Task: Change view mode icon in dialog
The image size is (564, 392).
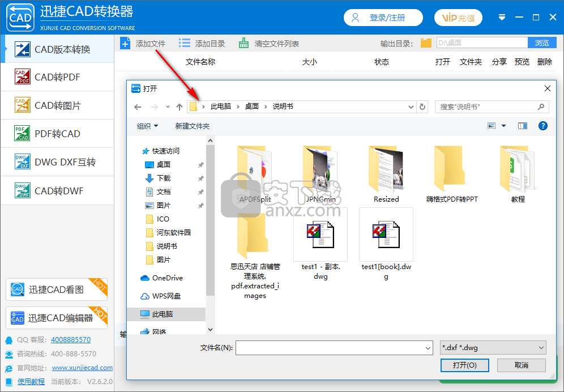Action: (x=492, y=126)
